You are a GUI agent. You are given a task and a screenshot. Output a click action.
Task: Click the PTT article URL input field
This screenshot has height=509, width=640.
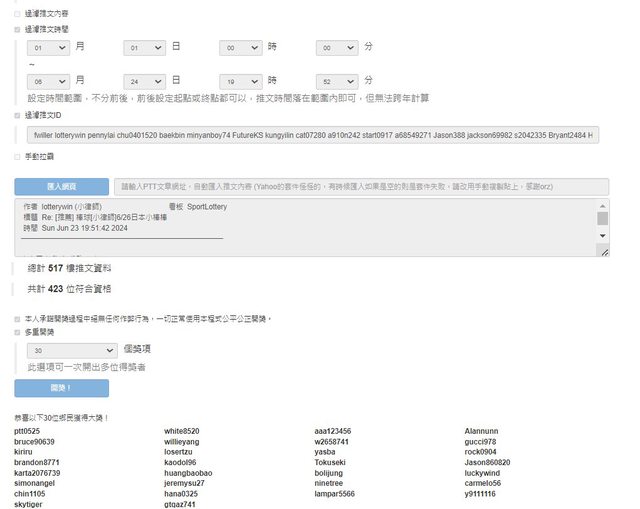coord(361,187)
